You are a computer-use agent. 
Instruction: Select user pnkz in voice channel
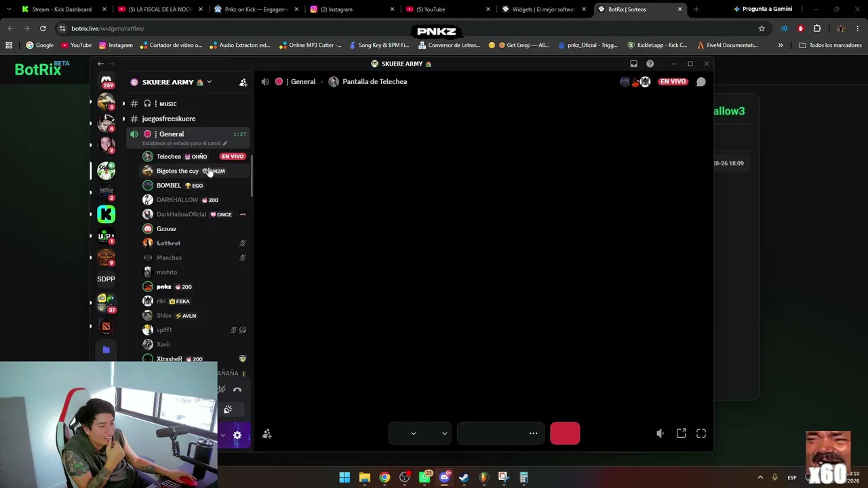(x=194, y=287)
